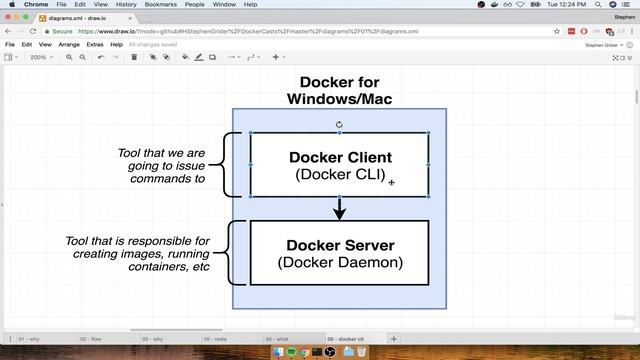
Task: Click the rotate handle above Docker Client
Action: pyautogui.click(x=339, y=124)
